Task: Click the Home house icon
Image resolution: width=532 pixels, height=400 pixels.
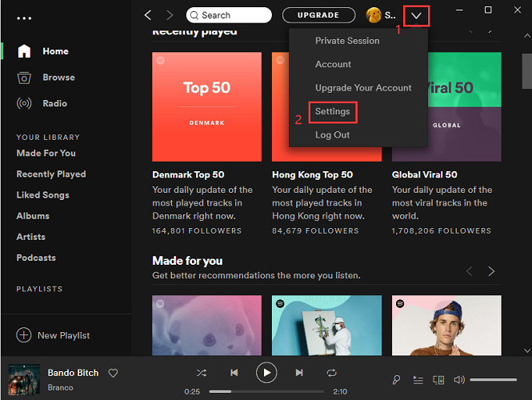Action: pyautogui.click(x=24, y=51)
